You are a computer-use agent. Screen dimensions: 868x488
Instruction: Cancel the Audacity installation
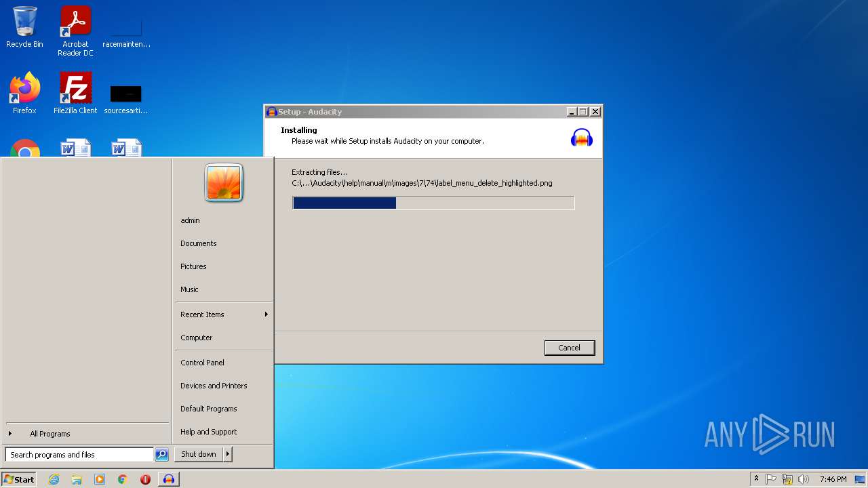[x=570, y=348]
